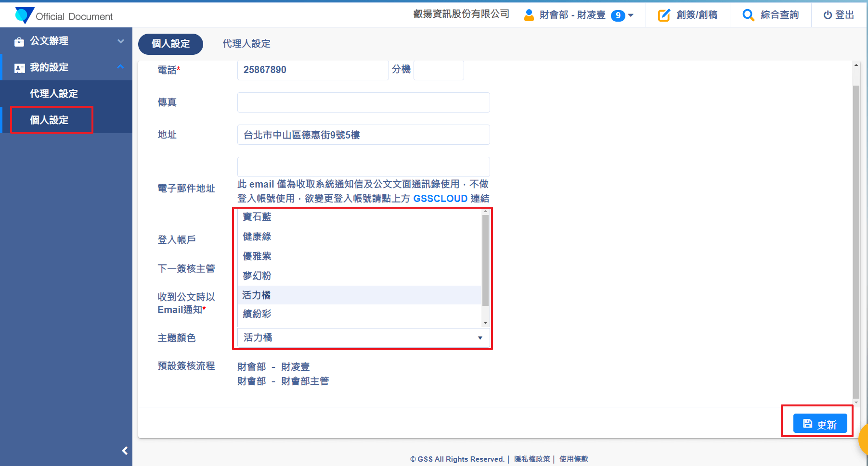
Task: Click the logout power icon
Action: point(828,15)
